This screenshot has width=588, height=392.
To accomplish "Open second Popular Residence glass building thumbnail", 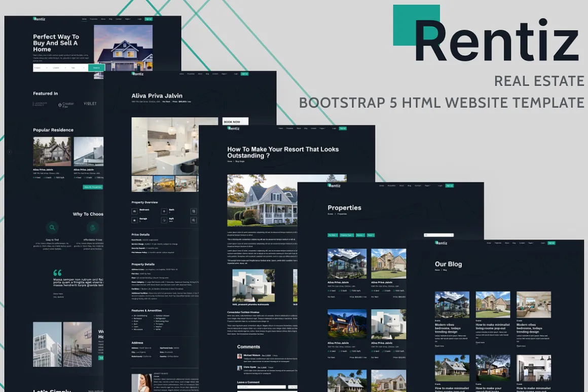I will pos(89,151).
